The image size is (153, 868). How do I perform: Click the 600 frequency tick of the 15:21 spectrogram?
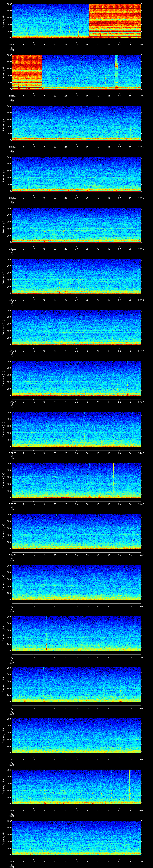[9, 375]
